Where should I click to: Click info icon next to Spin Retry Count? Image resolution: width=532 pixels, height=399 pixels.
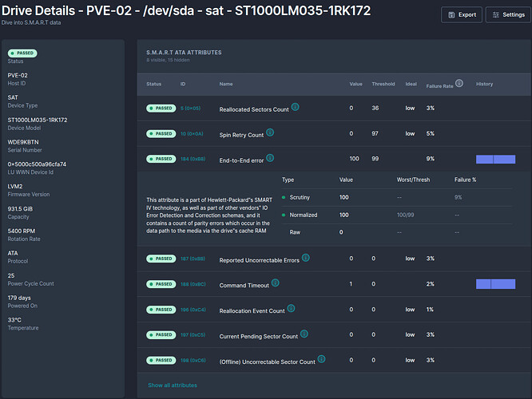269,132
